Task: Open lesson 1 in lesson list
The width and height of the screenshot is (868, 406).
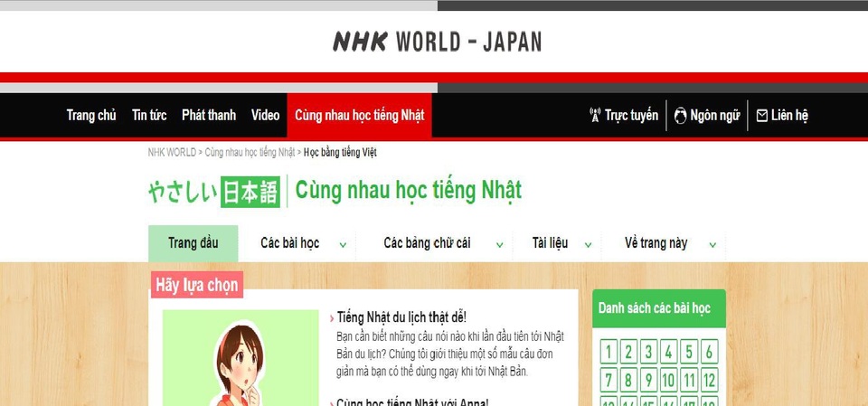Action: (x=609, y=352)
